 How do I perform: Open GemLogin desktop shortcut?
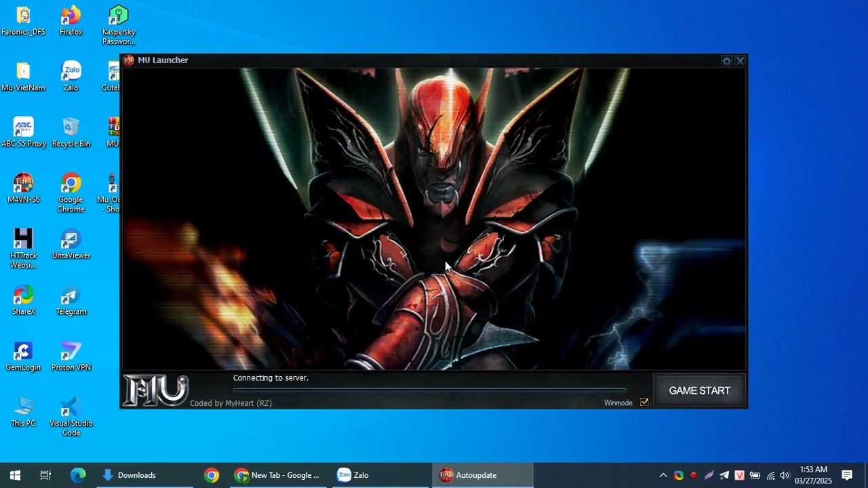tap(23, 357)
